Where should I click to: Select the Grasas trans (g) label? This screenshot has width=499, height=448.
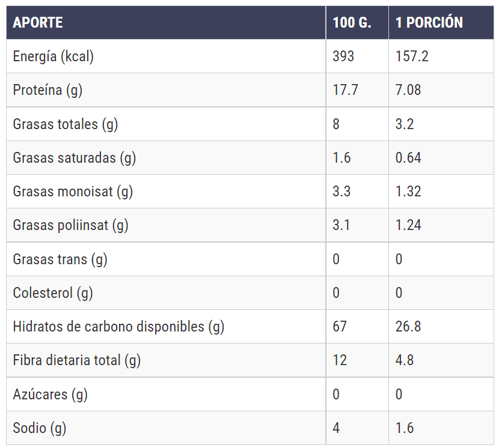[x=60, y=259]
